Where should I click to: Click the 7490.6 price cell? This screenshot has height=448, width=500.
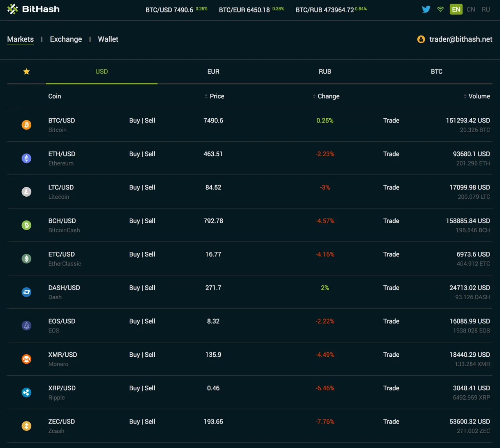pyautogui.click(x=213, y=121)
